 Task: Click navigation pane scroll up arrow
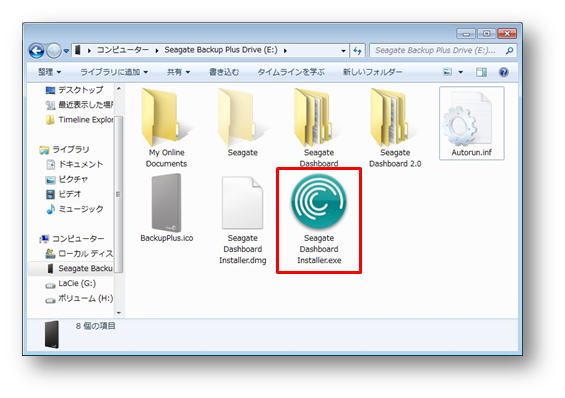click(x=119, y=88)
